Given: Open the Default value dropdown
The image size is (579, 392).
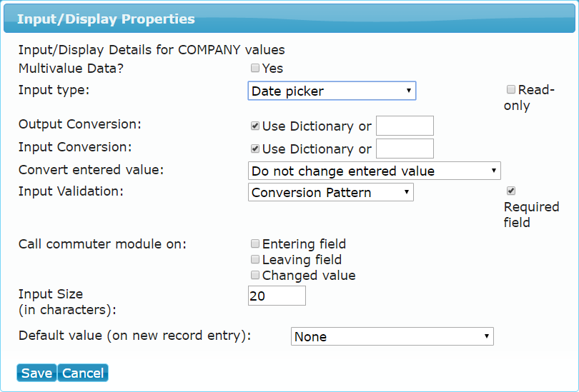Looking at the screenshot, I should pyautogui.click(x=392, y=336).
